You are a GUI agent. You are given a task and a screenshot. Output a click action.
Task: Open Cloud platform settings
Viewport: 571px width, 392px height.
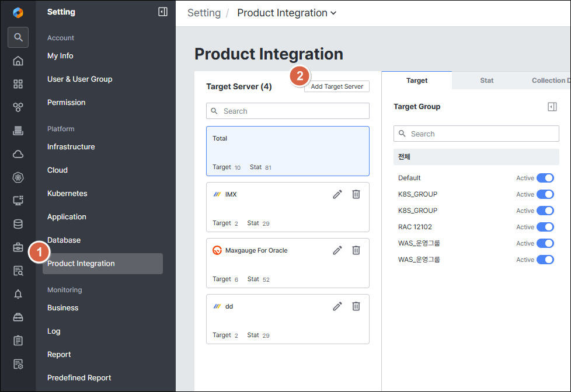coord(57,170)
